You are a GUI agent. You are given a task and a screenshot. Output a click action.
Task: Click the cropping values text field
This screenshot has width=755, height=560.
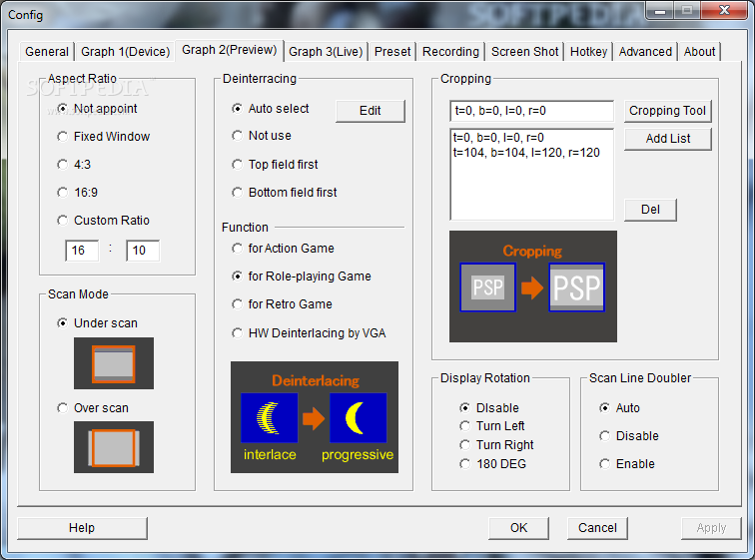(x=531, y=111)
